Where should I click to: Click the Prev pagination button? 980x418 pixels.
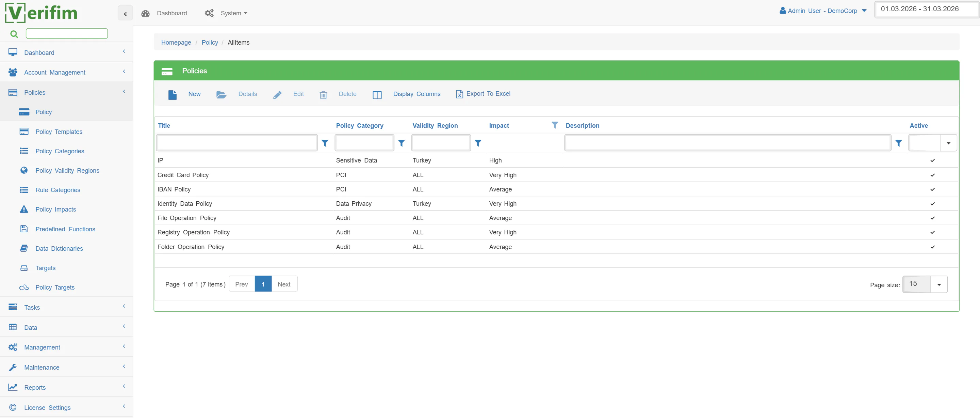coord(242,284)
